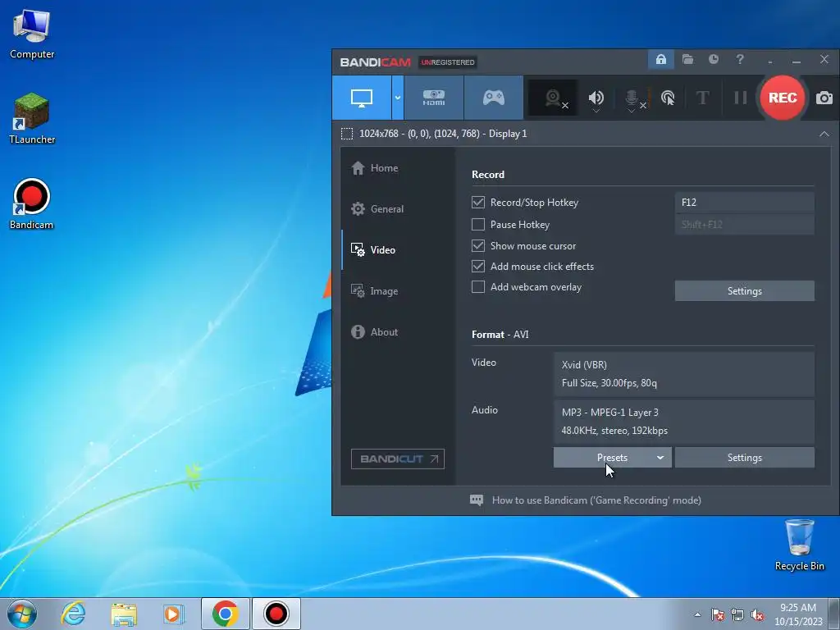Open How to use Bandicam link
840x630 pixels.
pyautogui.click(x=596, y=500)
